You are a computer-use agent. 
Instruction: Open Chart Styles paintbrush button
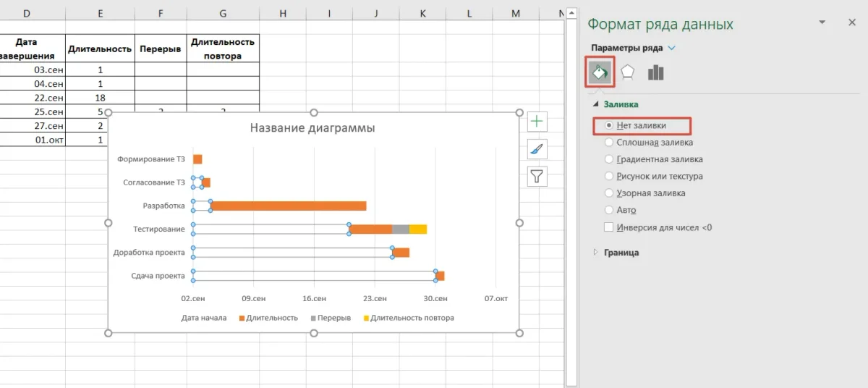(x=537, y=149)
